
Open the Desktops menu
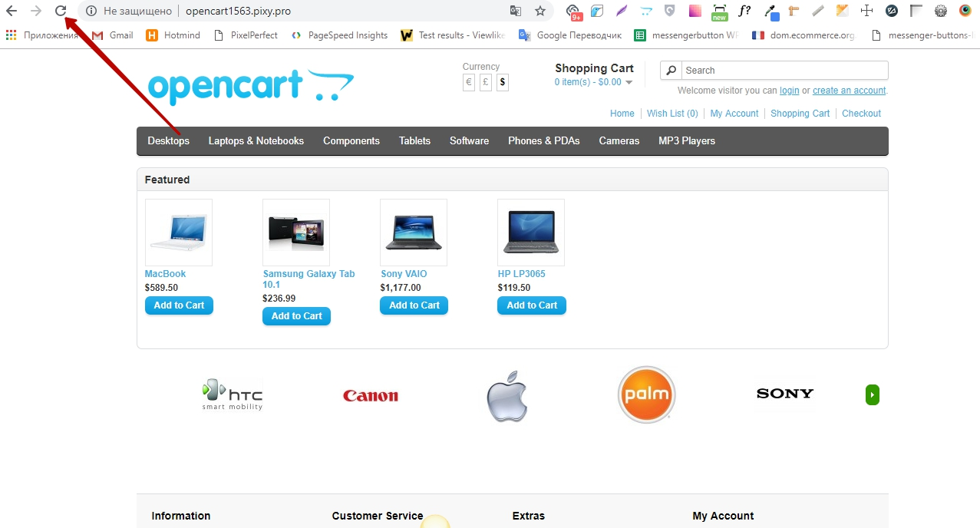(x=169, y=141)
